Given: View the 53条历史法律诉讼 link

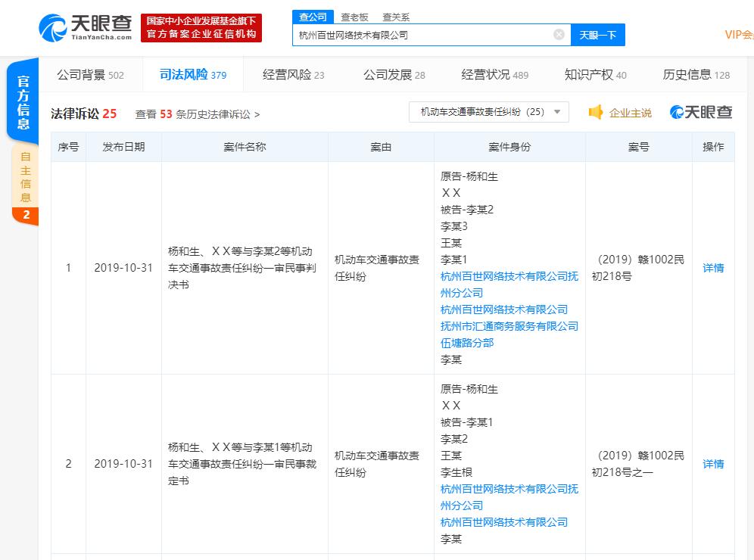Looking at the screenshot, I should [197, 111].
